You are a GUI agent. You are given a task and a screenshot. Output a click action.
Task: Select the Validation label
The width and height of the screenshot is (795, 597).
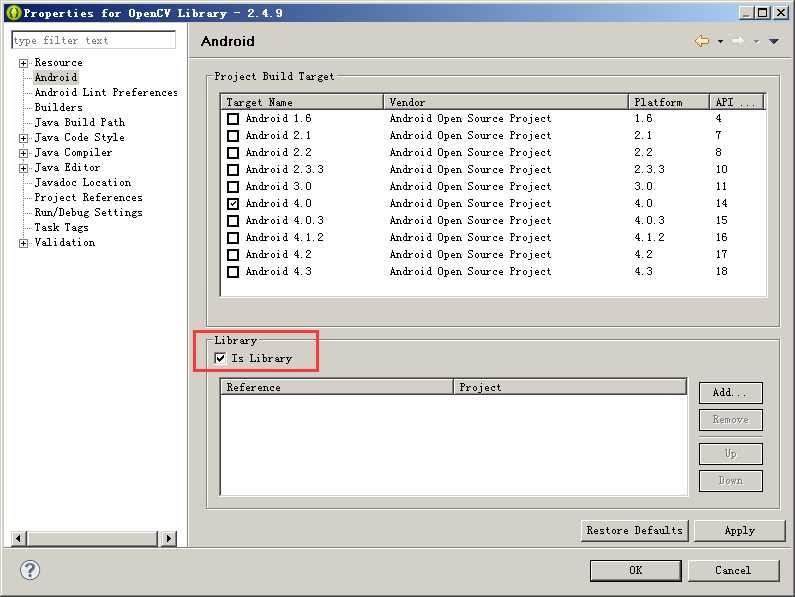[64, 242]
